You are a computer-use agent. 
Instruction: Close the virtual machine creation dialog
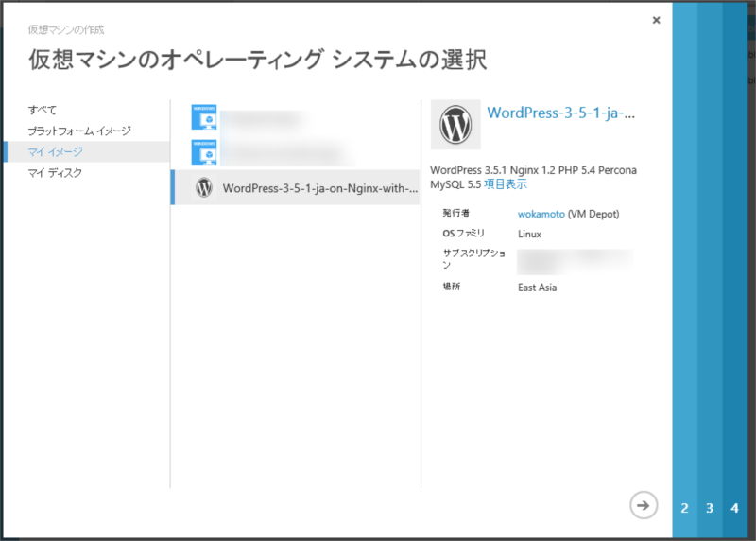coord(656,20)
